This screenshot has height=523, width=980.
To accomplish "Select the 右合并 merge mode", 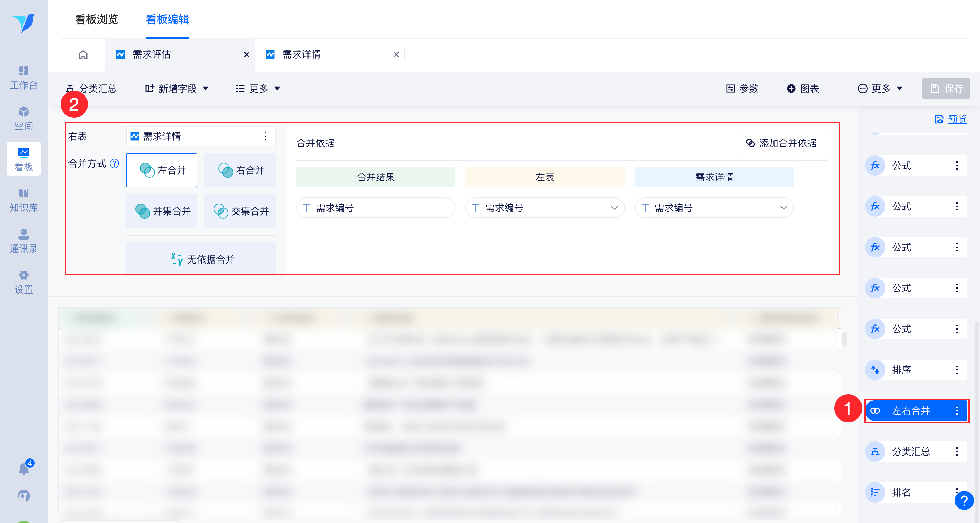I will [240, 170].
